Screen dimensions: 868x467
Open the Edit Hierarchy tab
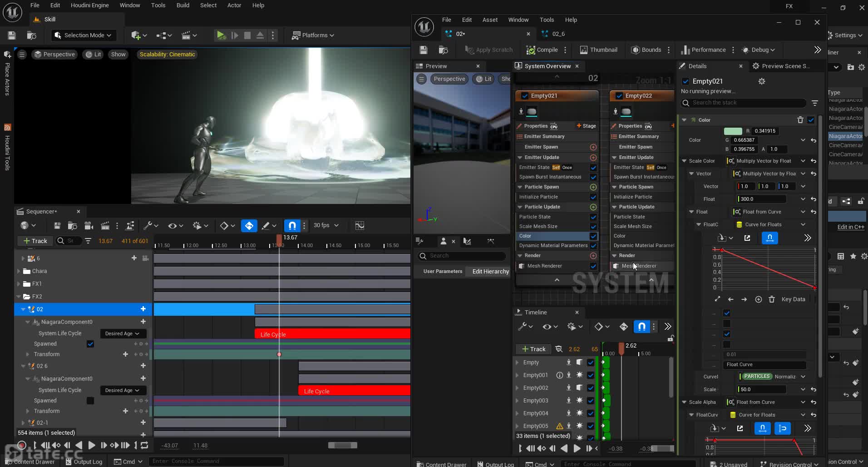click(490, 272)
